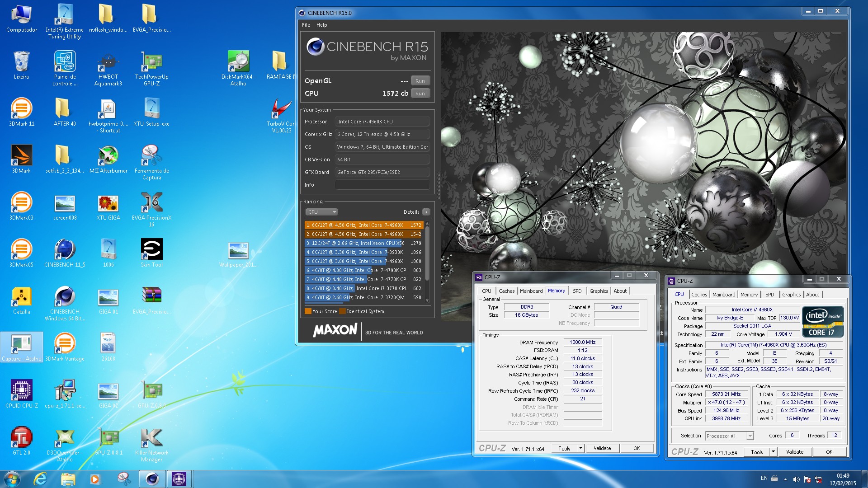Open Graphics tab in left CPU-Z
This screenshot has width=868, height=488.
[599, 291]
